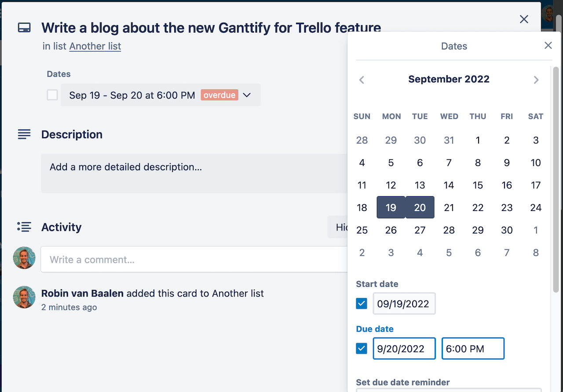Close the Dates popup
Viewport: 563px width, 392px height.
coord(548,45)
